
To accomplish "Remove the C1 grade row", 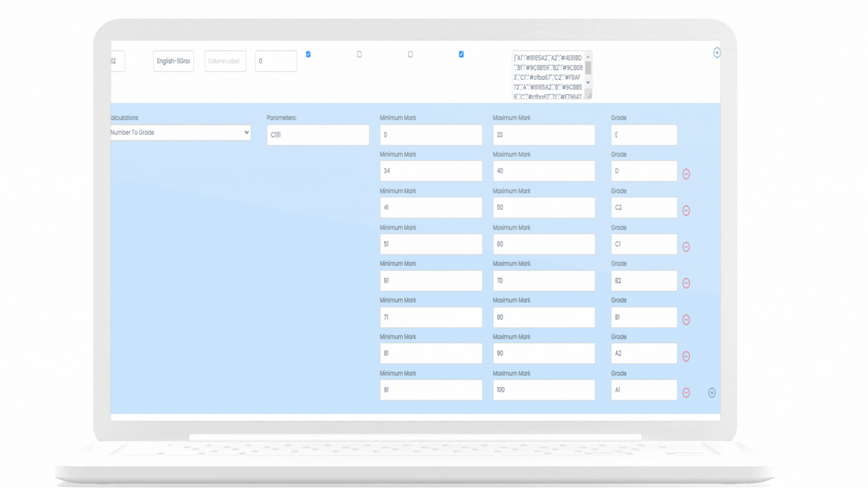I will tap(686, 247).
